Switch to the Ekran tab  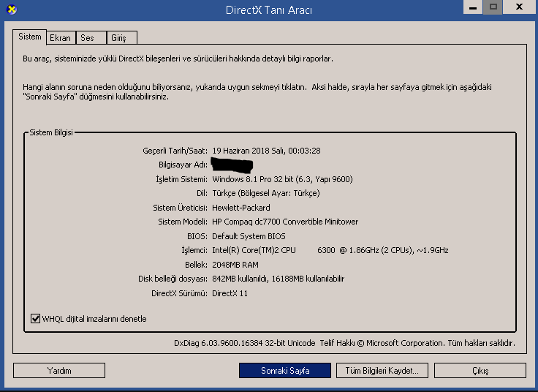pyautogui.click(x=61, y=38)
